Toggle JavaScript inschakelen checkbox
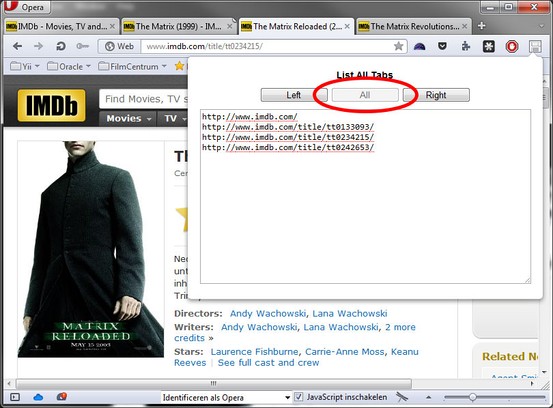This screenshot has width=553, height=408. click(298, 397)
